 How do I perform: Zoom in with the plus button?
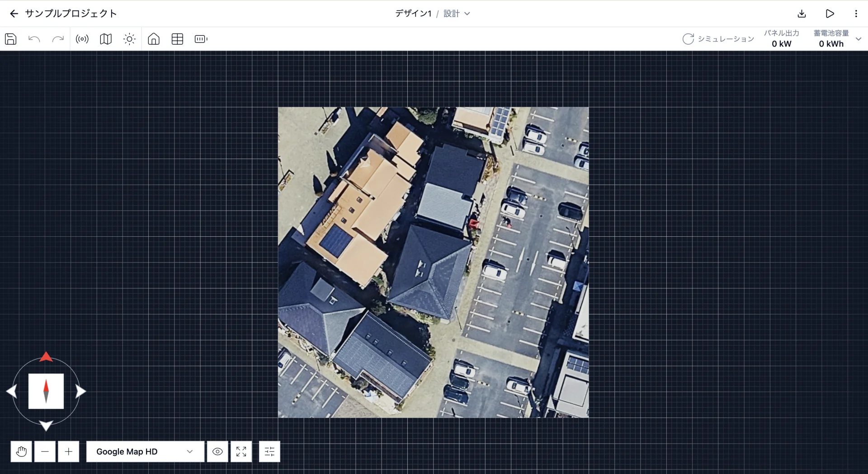pyautogui.click(x=68, y=451)
